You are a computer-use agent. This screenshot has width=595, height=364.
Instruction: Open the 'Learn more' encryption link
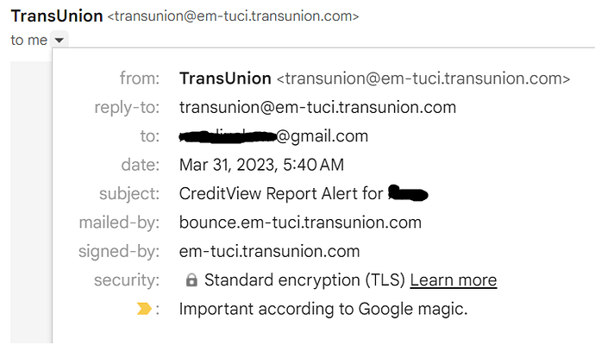tap(454, 280)
